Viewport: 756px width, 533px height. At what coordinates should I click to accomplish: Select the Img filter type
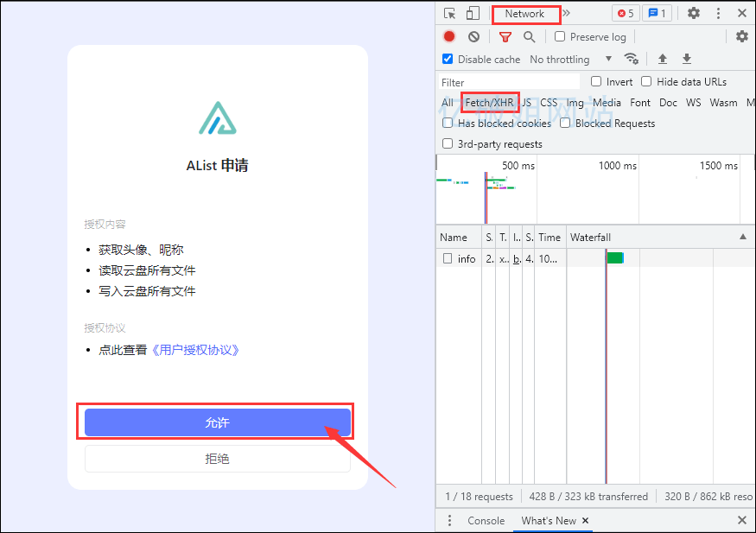point(575,103)
